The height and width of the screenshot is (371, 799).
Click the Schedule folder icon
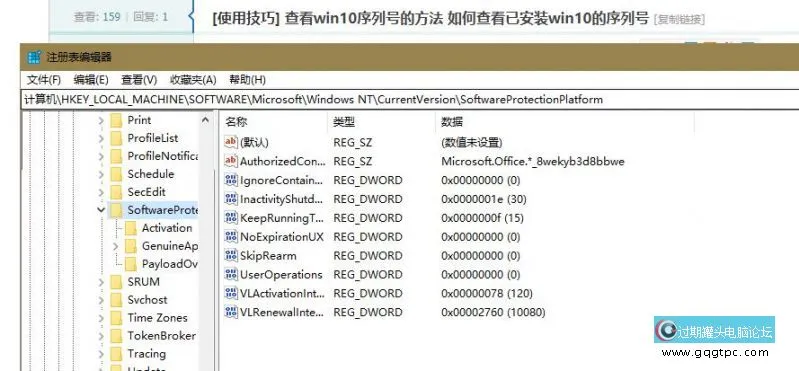(x=117, y=174)
